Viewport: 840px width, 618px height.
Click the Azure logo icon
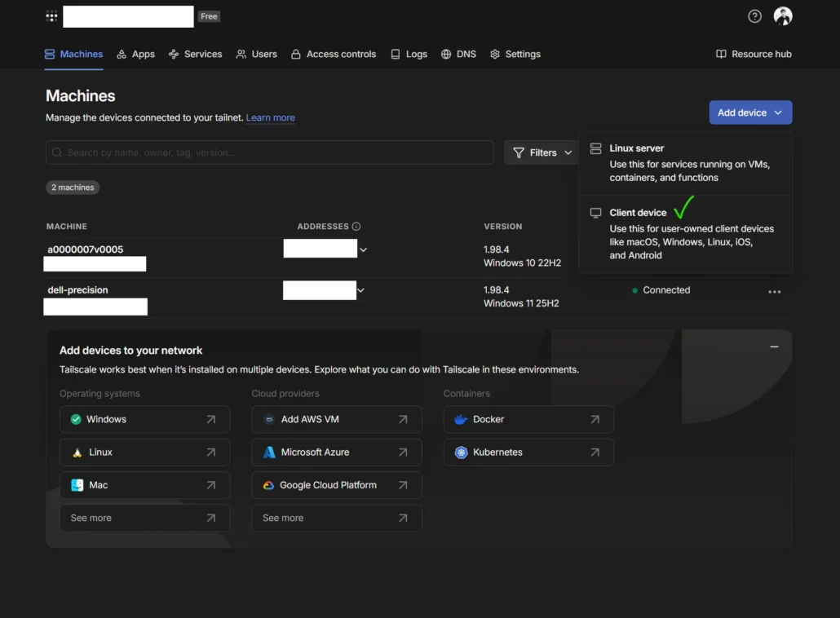269,452
